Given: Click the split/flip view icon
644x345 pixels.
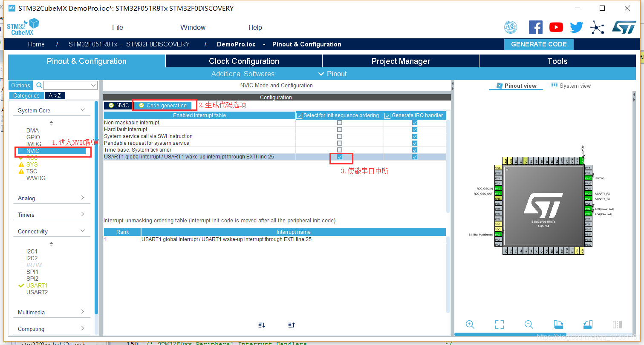Looking at the screenshot, I should [x=617, y=325].
